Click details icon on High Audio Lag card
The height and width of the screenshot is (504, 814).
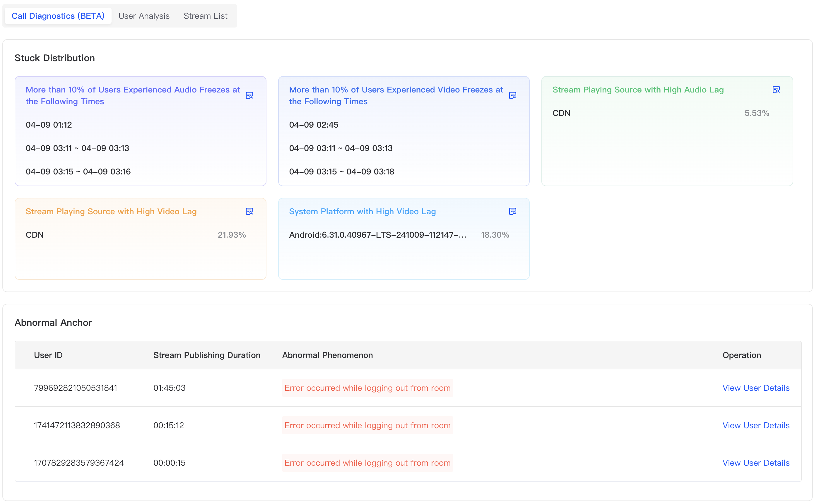coord(776,90)
